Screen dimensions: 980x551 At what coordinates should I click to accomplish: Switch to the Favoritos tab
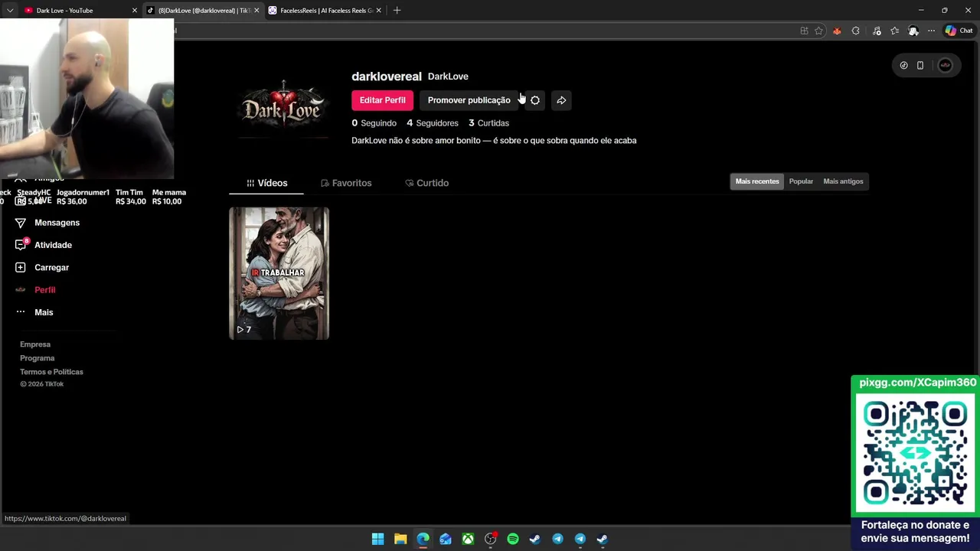coord(346,183)
